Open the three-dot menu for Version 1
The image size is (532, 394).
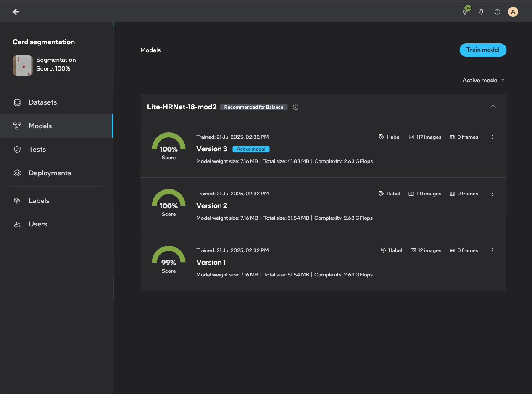492,250
